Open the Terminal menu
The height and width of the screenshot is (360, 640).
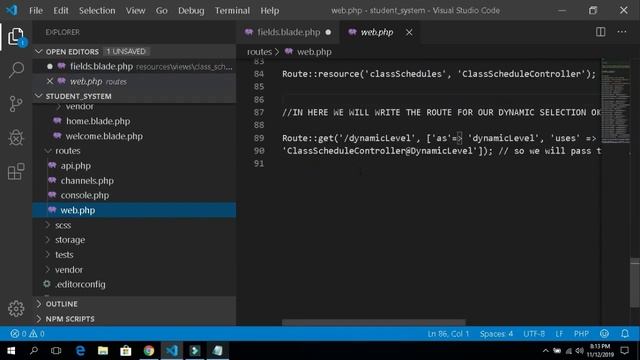pos(232,11)
